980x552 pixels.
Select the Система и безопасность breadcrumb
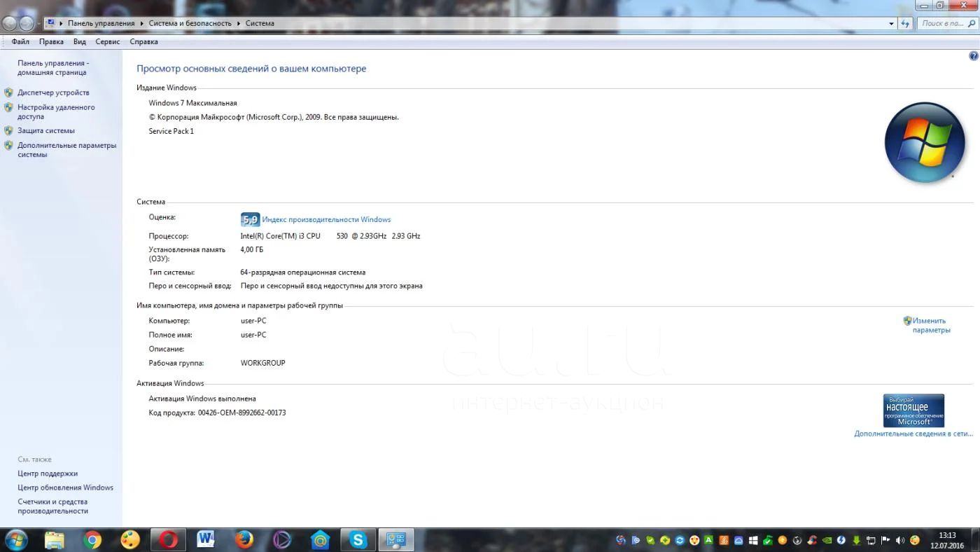point(190,23)
